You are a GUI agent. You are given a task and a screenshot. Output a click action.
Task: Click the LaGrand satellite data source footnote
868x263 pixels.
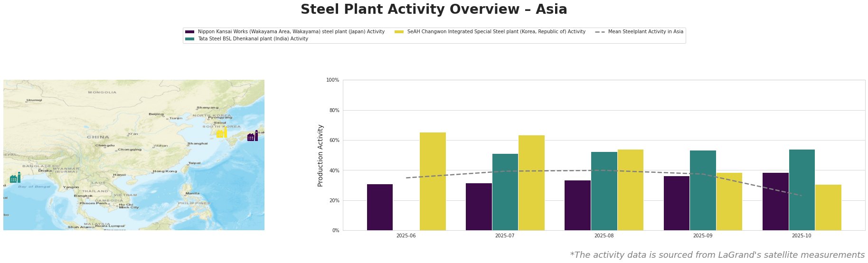click(x=717, y=255)
